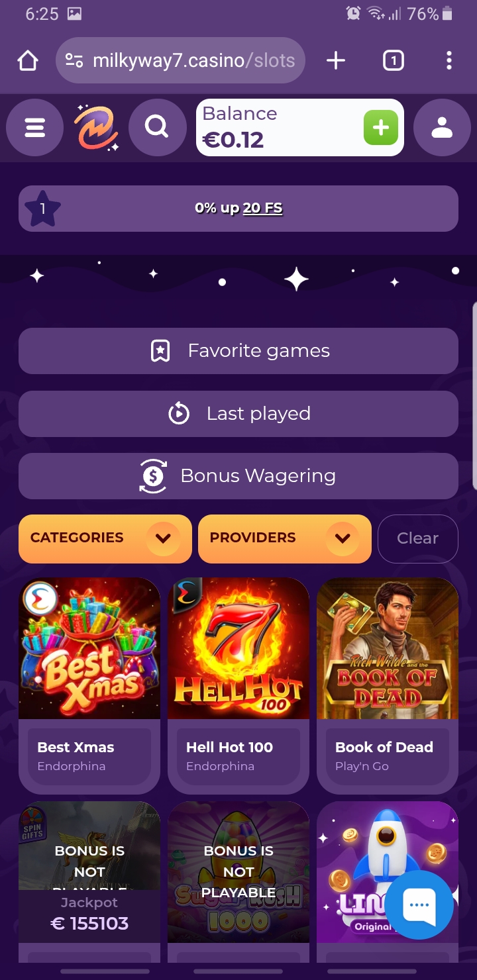Tap the green plus deposit button
Screen dimensions: 477x980
point(381,128)
